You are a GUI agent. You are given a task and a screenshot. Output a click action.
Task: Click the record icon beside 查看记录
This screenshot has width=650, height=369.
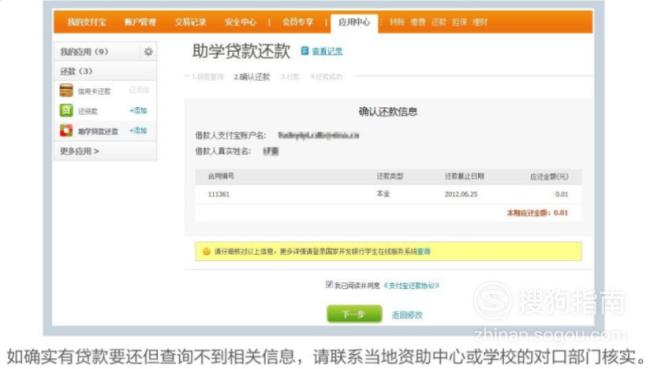tap(305, 51)
